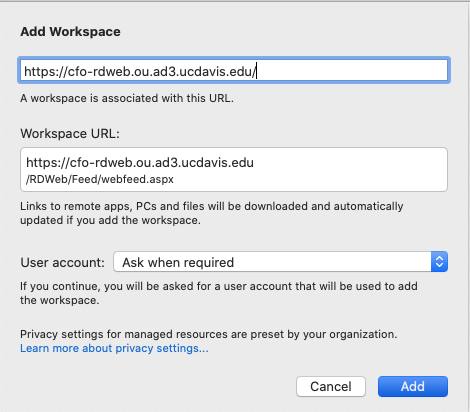Image resolution: width=470 pixels, height=412 pixels.
Task: Click the 'Workspace URL:' label
Action: [x=70, y=134]
